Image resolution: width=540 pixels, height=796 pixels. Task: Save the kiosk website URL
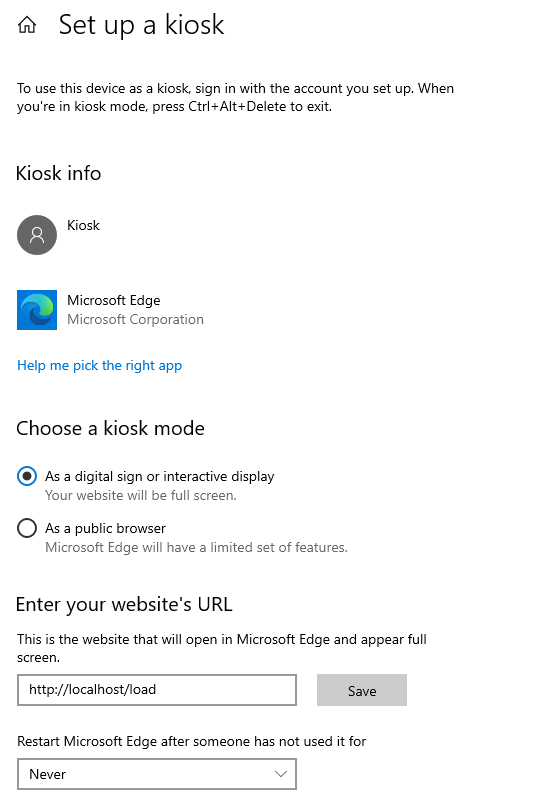[x=362, y=690]
